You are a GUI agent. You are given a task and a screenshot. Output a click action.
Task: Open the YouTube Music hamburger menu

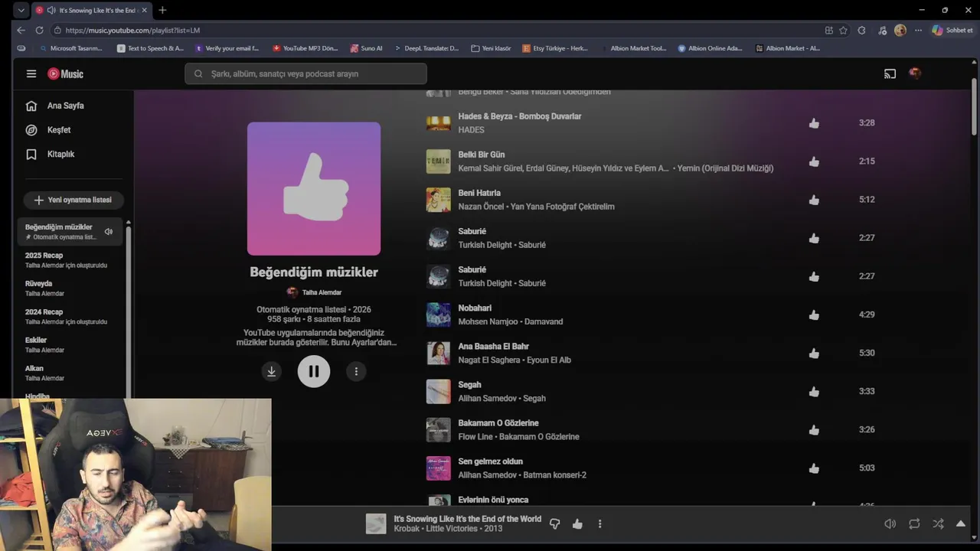[31, 73]
